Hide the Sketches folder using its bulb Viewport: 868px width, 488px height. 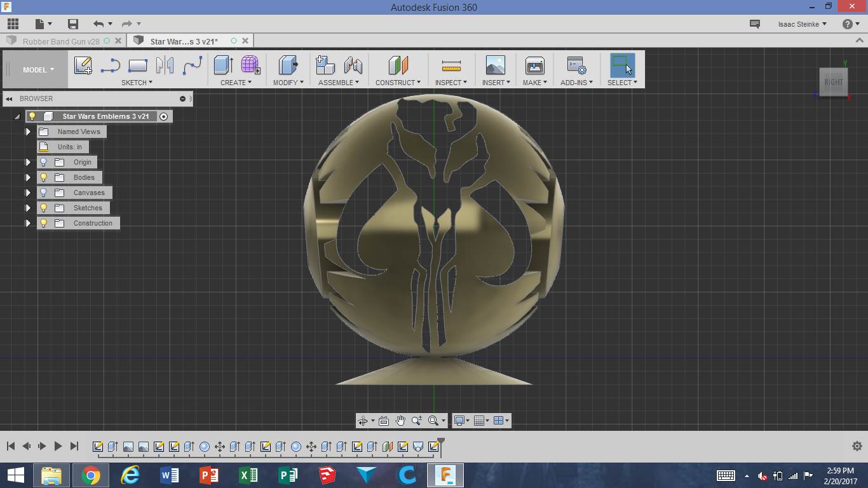click(x=43, y=208)
